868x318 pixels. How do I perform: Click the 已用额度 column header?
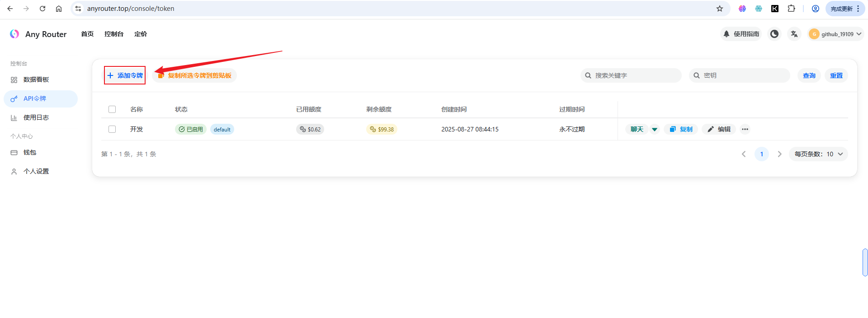pyautogui.click(x=309, y=109)
